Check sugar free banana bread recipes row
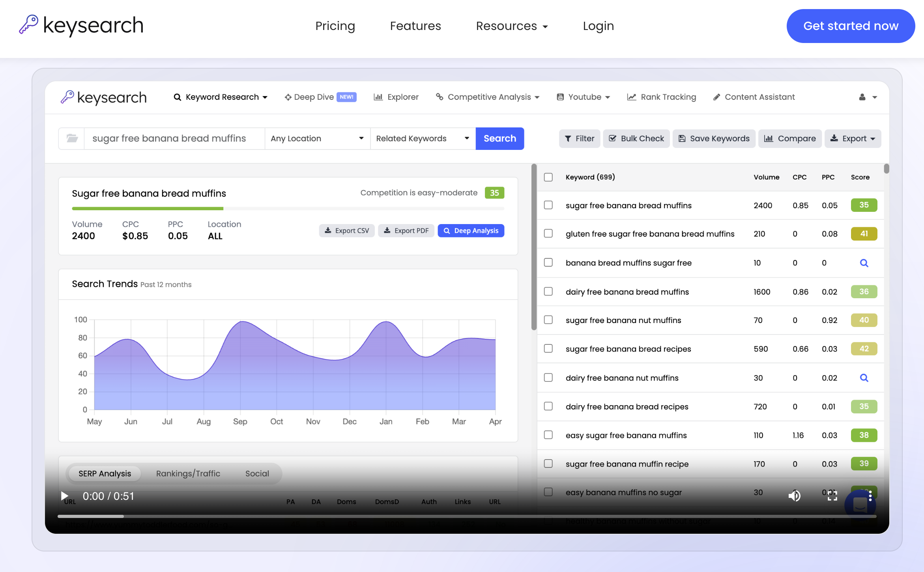 pos(548,349)
